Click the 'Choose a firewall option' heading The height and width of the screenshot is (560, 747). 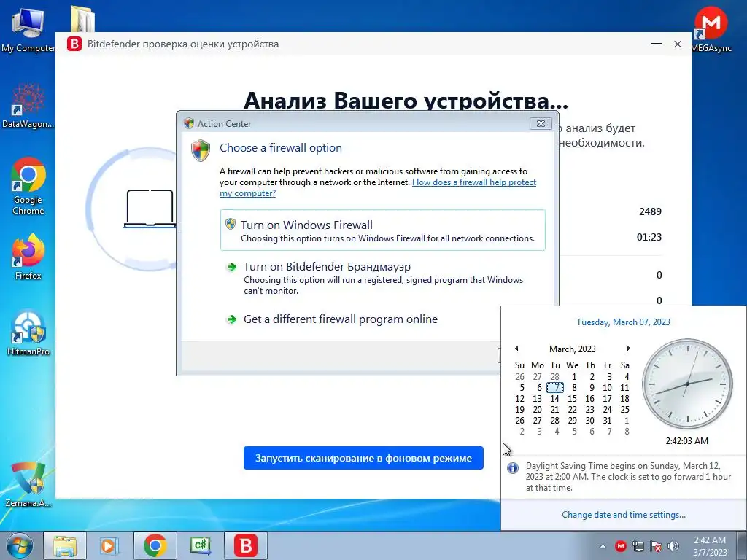[281, 147]
